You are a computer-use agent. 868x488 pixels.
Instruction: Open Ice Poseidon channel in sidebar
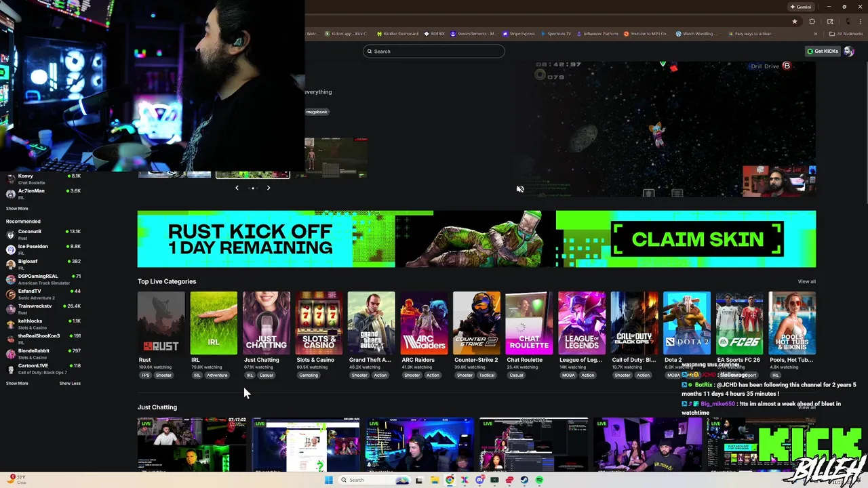coord(43,249)
